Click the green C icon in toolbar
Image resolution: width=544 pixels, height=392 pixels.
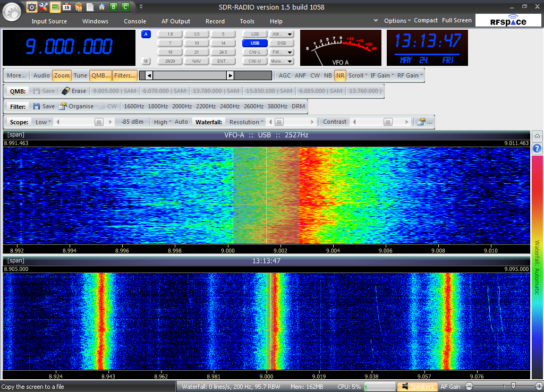pos(125,7)
